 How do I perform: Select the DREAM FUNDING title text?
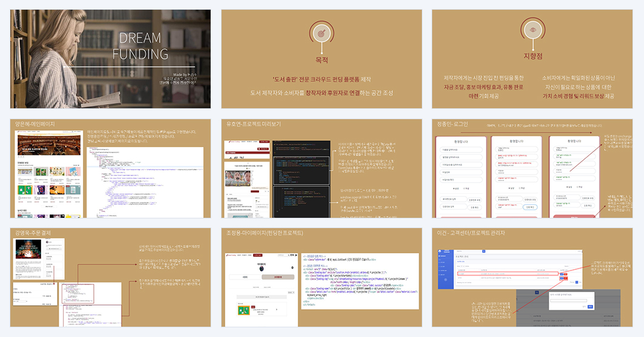coord(140,46)
